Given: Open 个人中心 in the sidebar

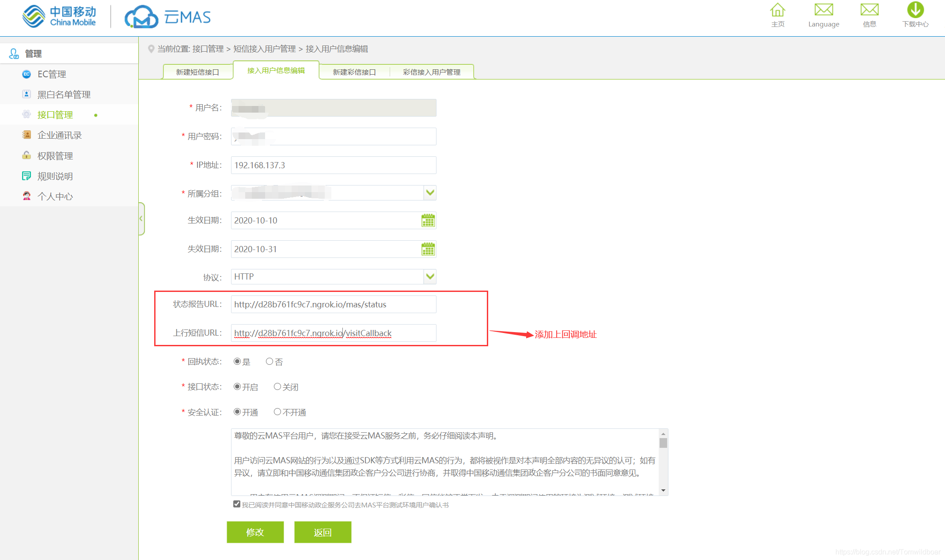Looking at the screenshot, I should click(x=55, y=197).
